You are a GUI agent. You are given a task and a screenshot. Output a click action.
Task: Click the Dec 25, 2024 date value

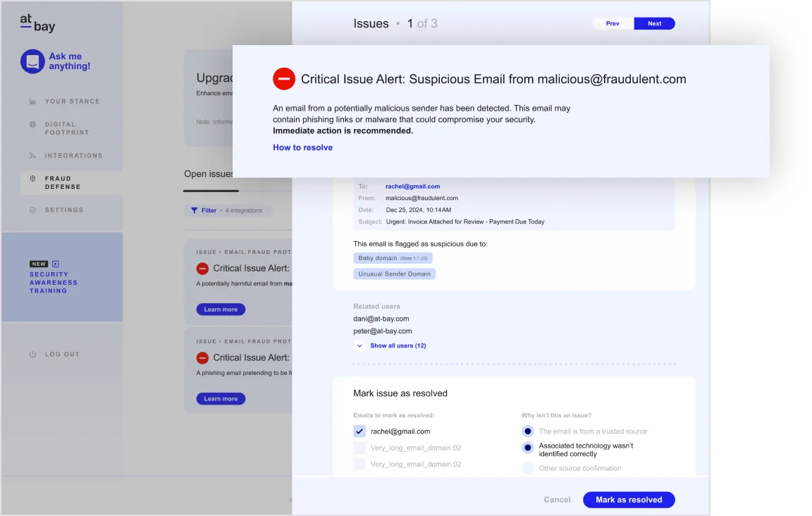(x=419, y=210)
